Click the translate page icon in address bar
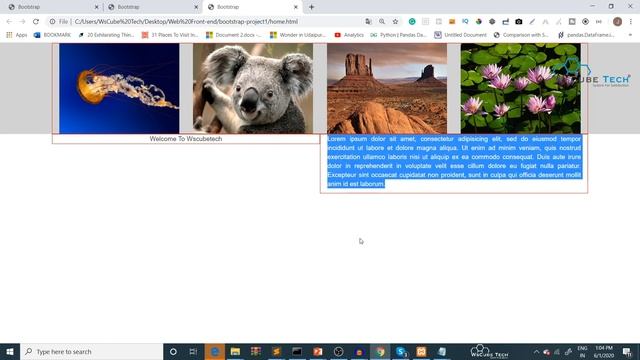This screenshot has width=640, height=360. [368, 22]
